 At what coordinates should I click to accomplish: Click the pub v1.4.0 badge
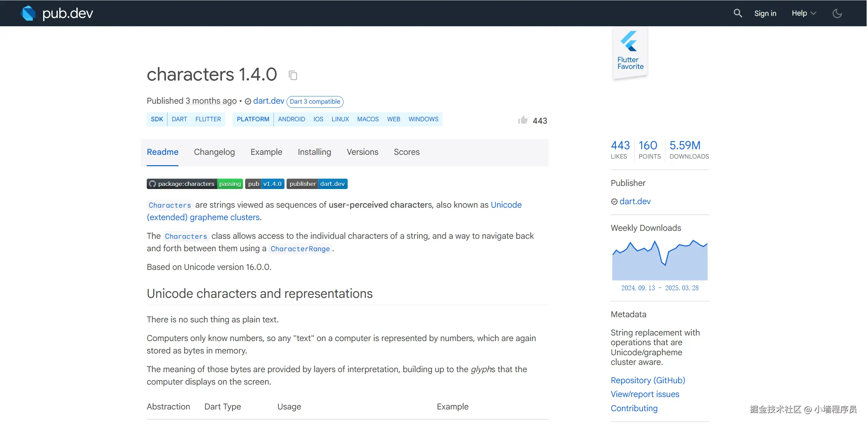point(265,184)
